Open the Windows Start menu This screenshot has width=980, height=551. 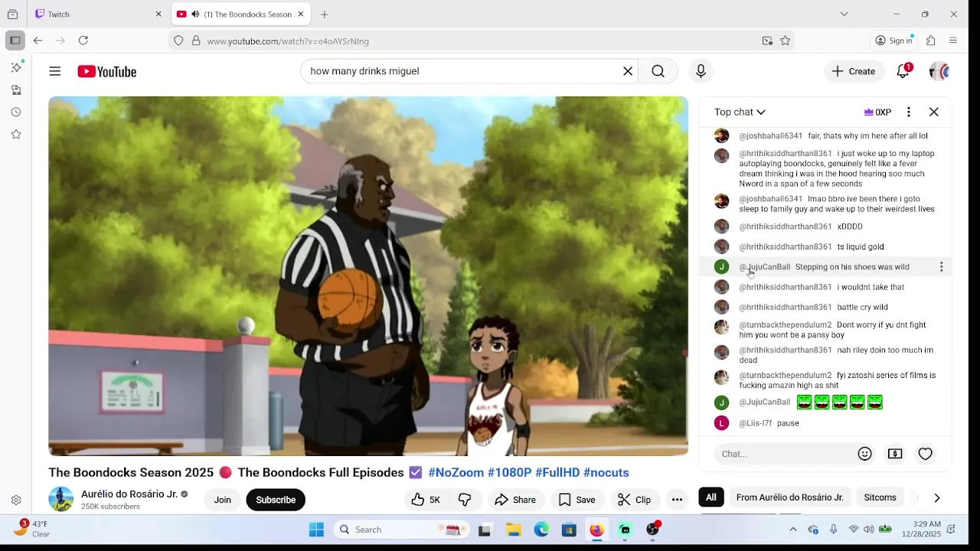(316, 530)
